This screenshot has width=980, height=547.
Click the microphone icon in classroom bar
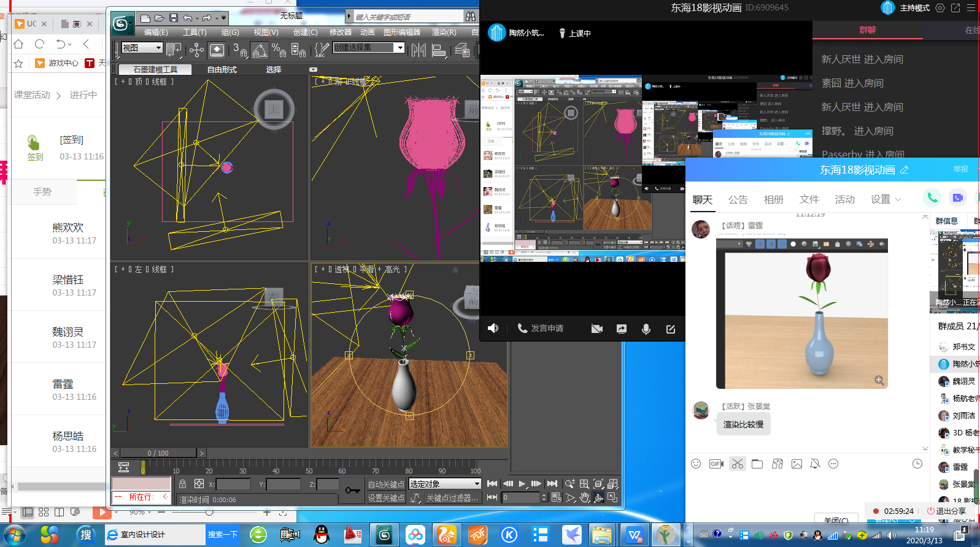(646, 329)
